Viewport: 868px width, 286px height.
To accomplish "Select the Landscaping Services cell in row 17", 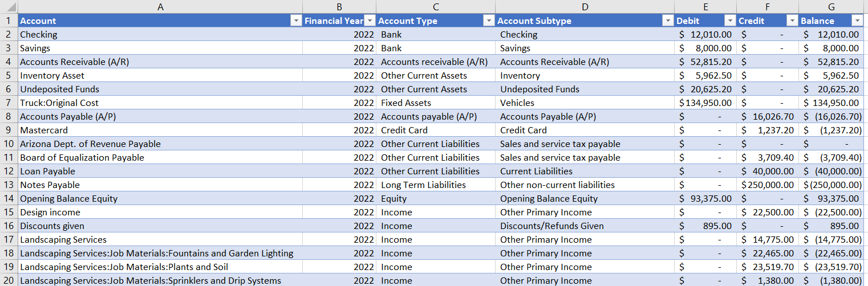I will click(160, 239).
